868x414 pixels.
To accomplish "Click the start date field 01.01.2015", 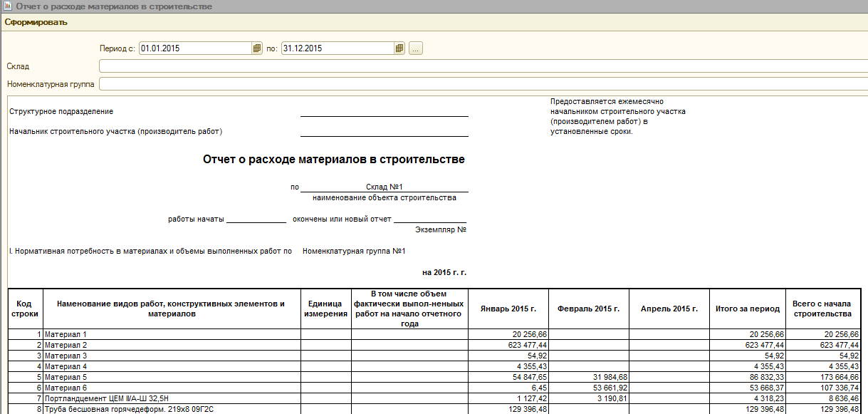I will [x=195, y=48].
